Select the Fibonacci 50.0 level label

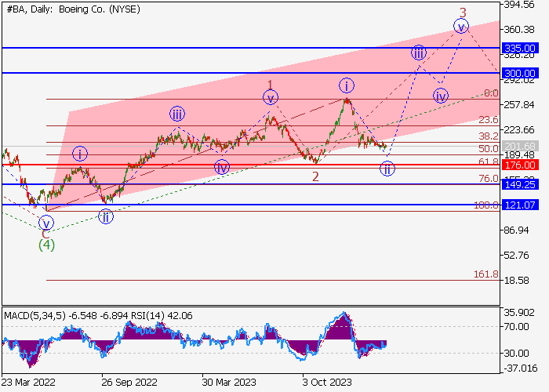488,149
